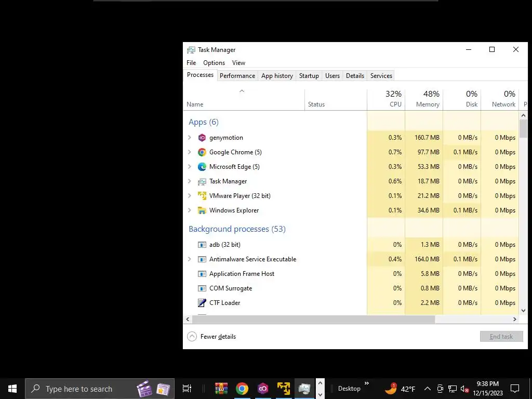Sort by the Memory column header
532x399 pixels.
[424, 99]
